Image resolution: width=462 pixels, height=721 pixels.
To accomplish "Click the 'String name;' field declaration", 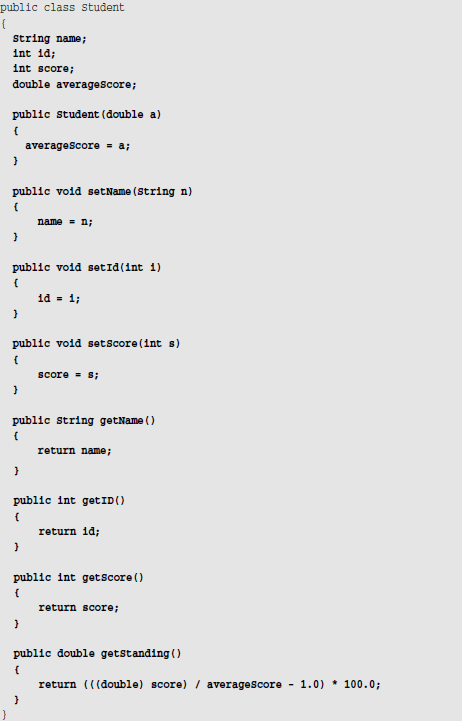I will (50, 39).
